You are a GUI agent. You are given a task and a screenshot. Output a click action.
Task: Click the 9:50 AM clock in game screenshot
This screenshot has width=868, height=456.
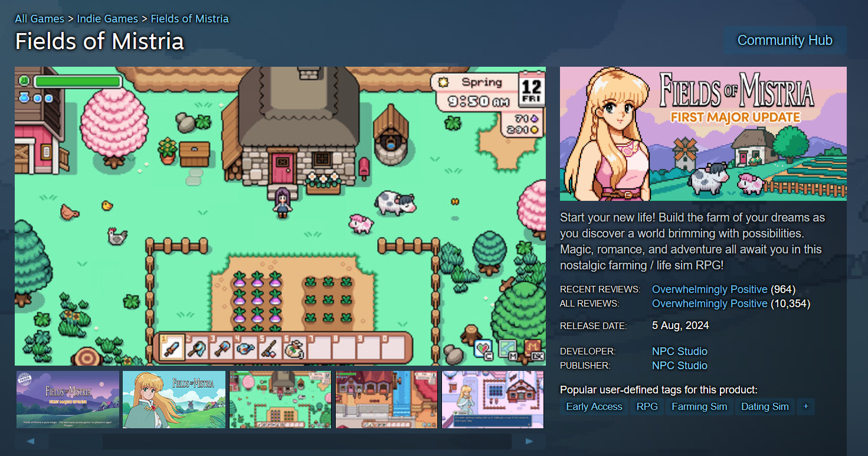click(478, 102)
